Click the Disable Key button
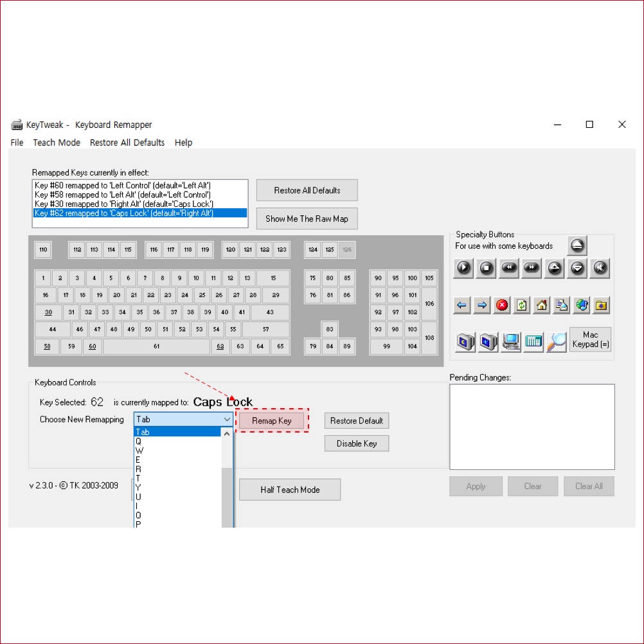Screen dimensions: 644x644 [x=357, y=443]
